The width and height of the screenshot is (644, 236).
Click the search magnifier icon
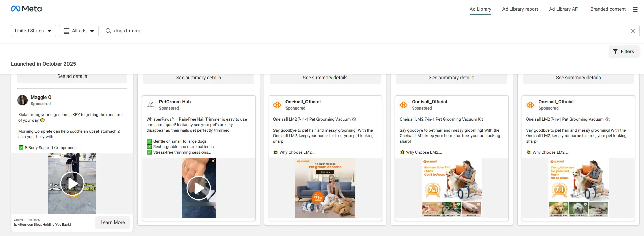(x=108, y=31)
